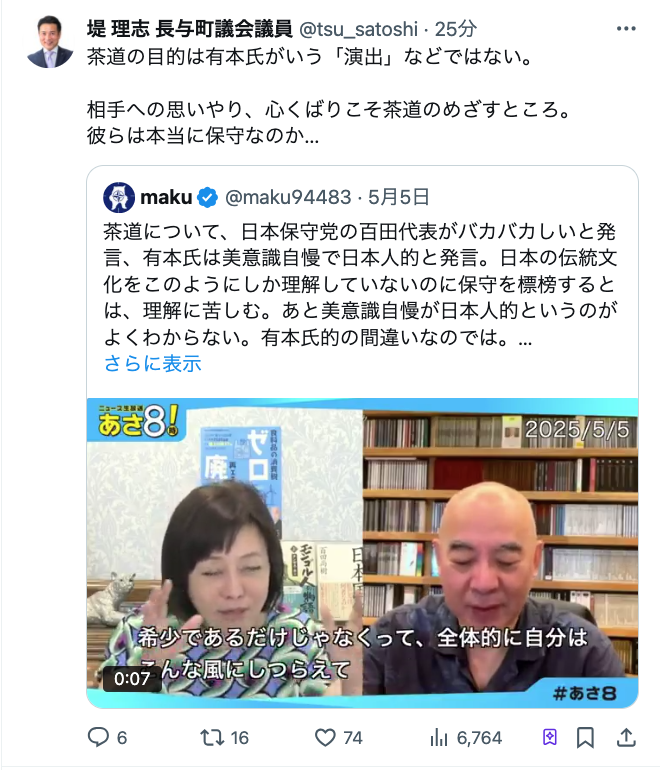Open the reply icon with 6 comments
Viewport: 660px width, 770px height.
tap(98, 737)
